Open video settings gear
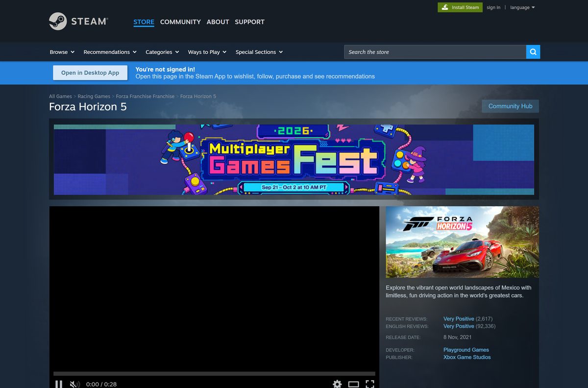This screenshot has width=588, height=388. point(337,384)
